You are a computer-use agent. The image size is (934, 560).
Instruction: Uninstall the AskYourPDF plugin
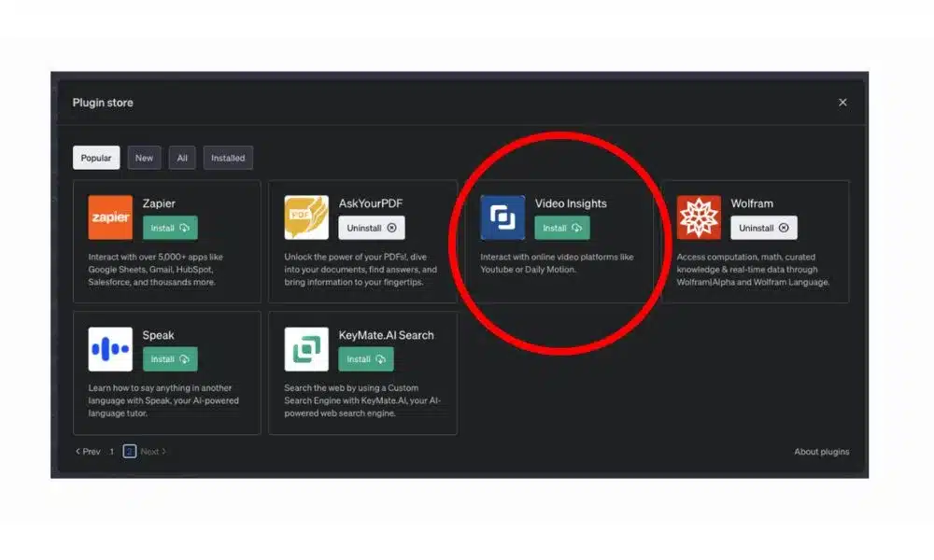point(372,228)
